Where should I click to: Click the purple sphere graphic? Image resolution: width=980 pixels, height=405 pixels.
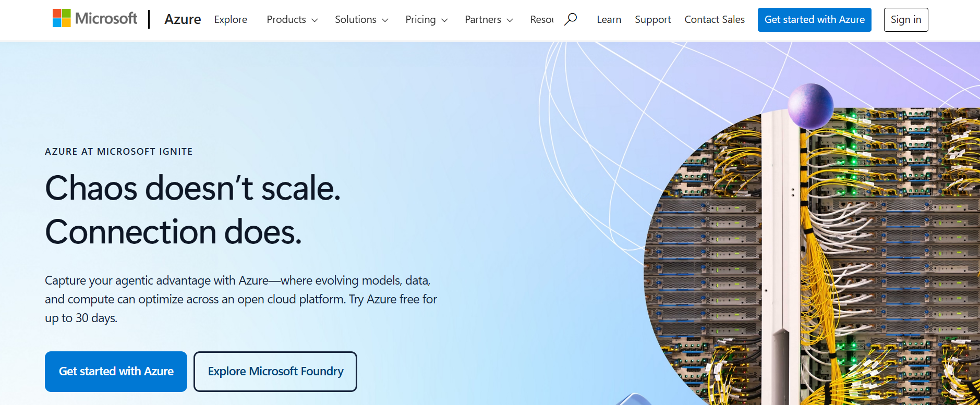click(x=810, y=106)
